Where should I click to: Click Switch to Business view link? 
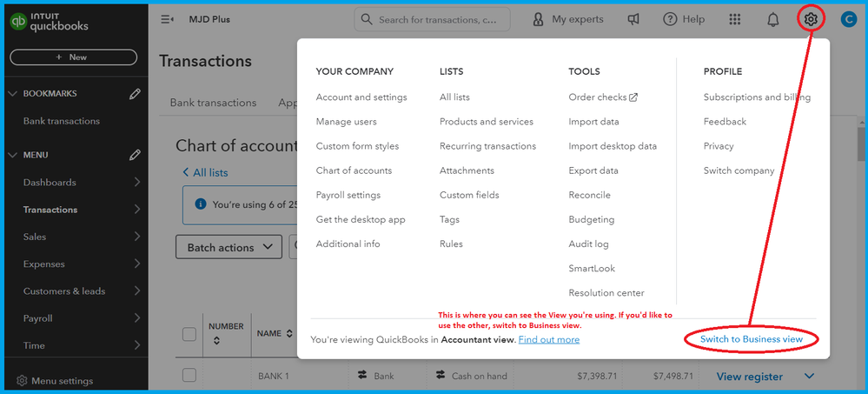(751, 338)
